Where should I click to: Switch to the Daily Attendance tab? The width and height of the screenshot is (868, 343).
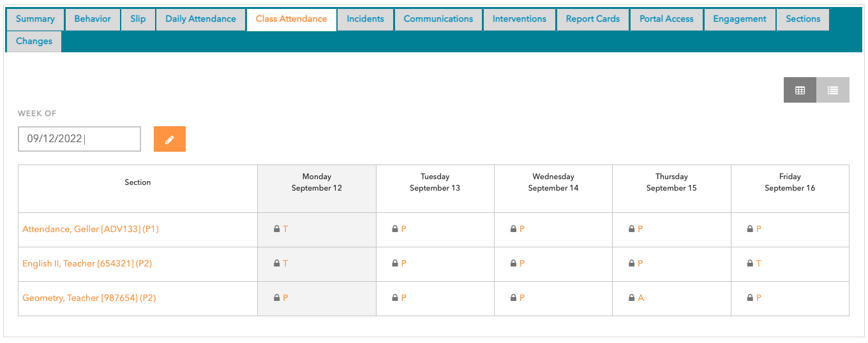[x=200, y=19]
